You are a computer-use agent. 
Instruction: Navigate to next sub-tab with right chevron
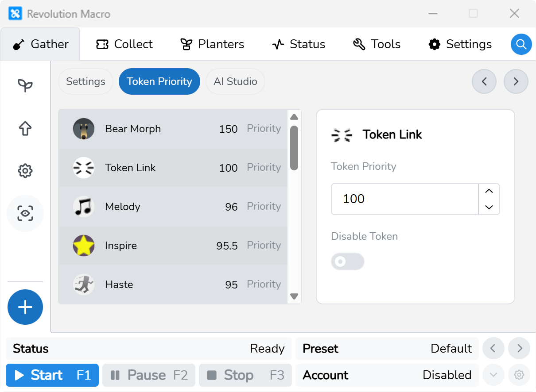pos(516,81)
